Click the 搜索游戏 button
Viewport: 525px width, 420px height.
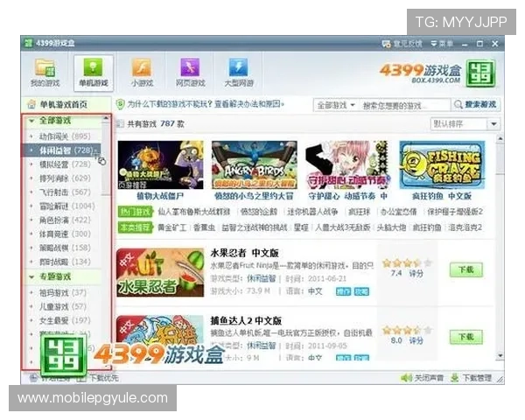tap(476, 105)
